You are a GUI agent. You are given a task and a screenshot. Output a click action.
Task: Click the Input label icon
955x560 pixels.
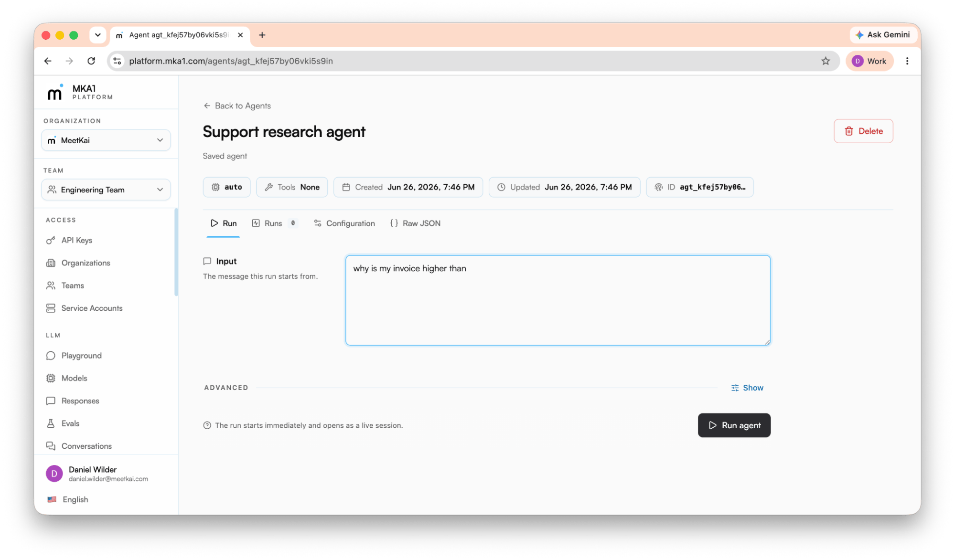[x=207, y=261]
